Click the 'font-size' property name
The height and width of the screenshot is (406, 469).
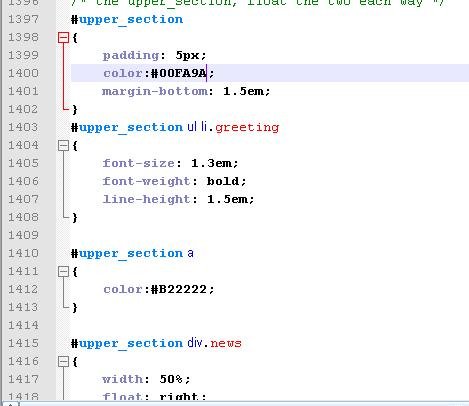pos(139,163)
